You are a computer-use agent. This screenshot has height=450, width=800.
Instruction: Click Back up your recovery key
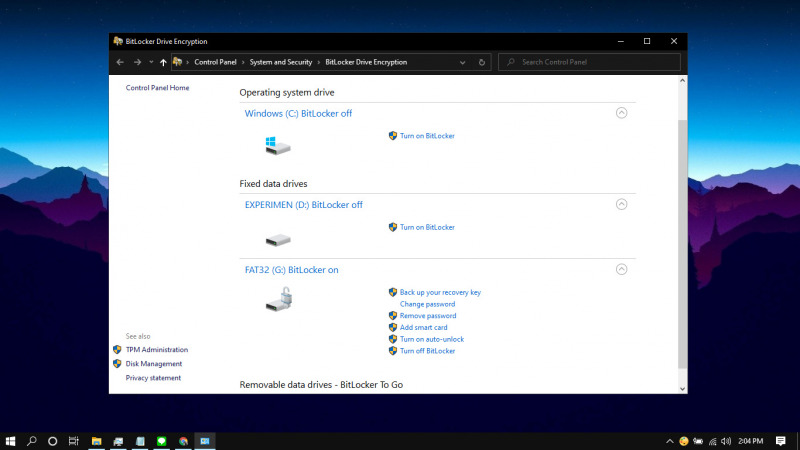point(440,292)
